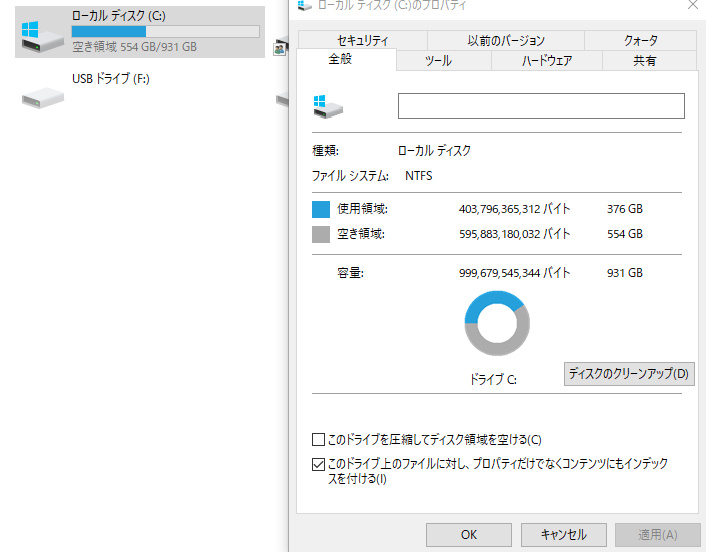Screen dimensions: 706x552
Task: Open the 以前のバージョン tab
Action: pyautogui.click(x=506, y=40)
